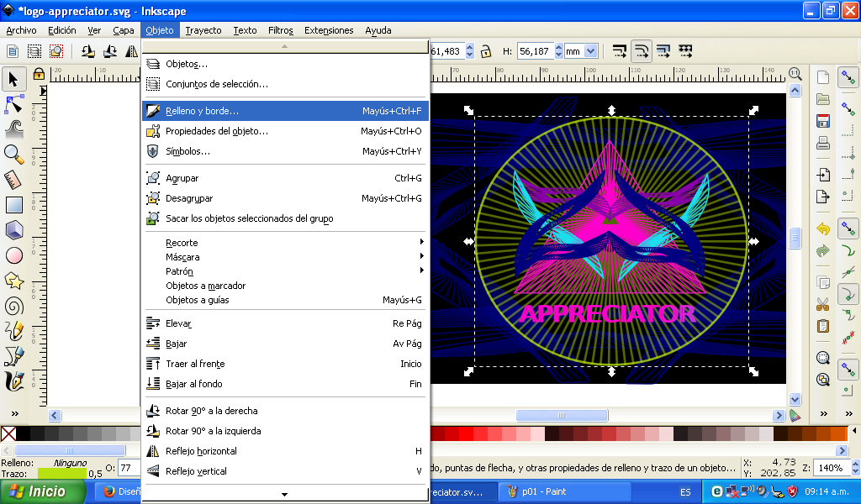The height and width of the screenshot is (504, 861).
Task: Open the mm units dropdown
Action: point(591,51)
